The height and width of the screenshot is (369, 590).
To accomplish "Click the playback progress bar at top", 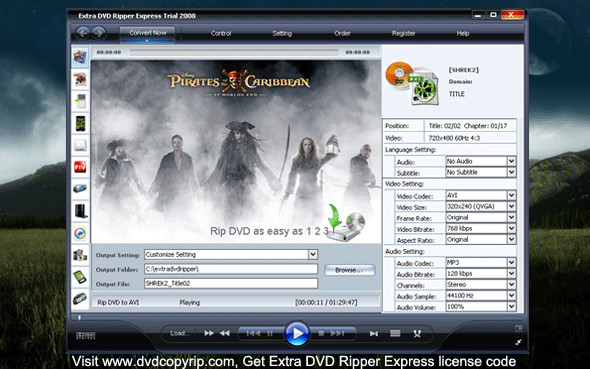I will (234, 52).
